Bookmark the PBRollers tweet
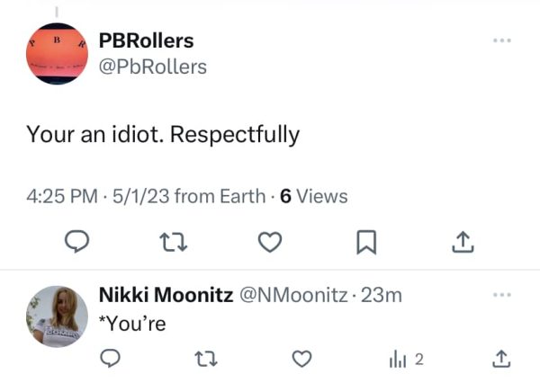The image size is (540, 392). 365,241
